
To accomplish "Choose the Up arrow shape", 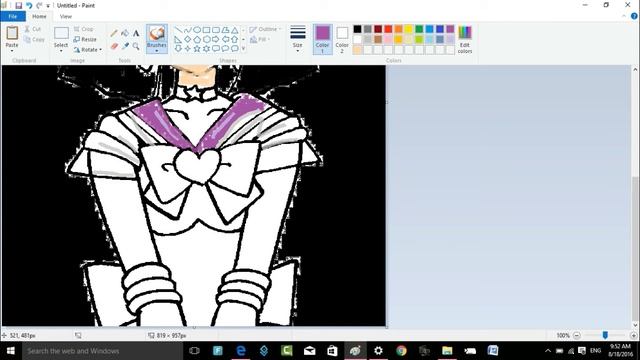I will click(x=235, y=39).
